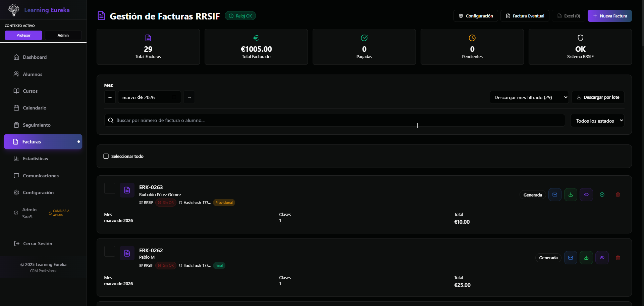Click the email icon for invoice ERK-0263
The image size is (644, 306).
click(555, 195)
